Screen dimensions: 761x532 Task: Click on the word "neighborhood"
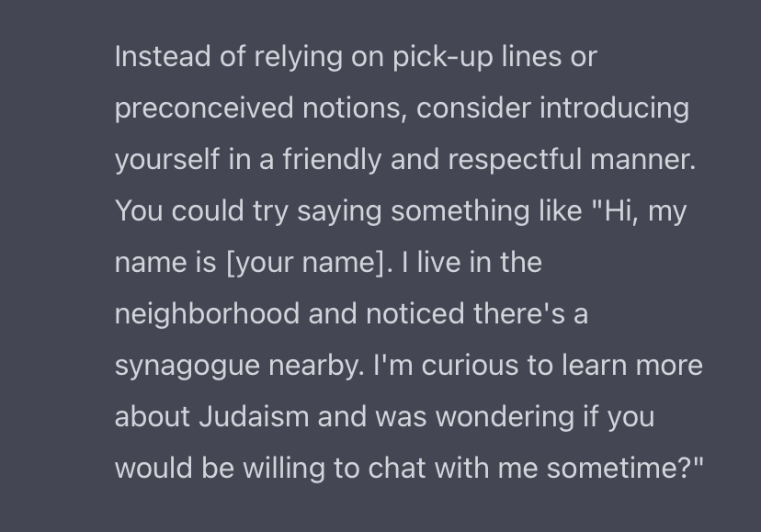207,314
